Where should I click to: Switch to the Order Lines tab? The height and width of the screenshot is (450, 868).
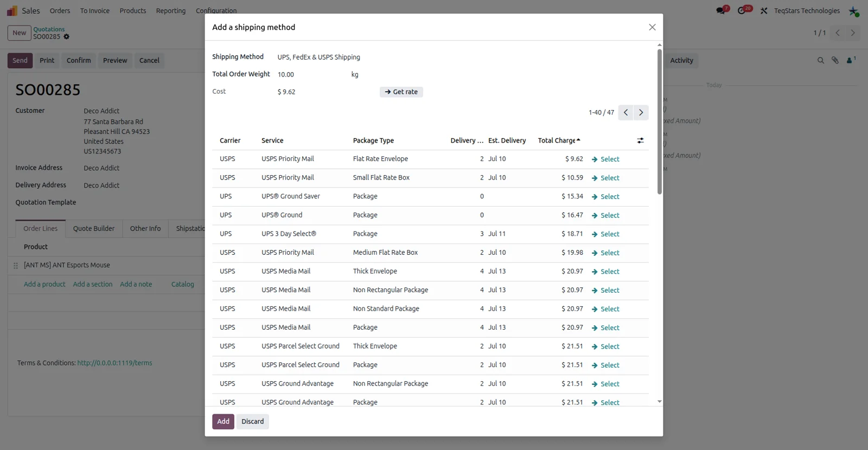41,229
